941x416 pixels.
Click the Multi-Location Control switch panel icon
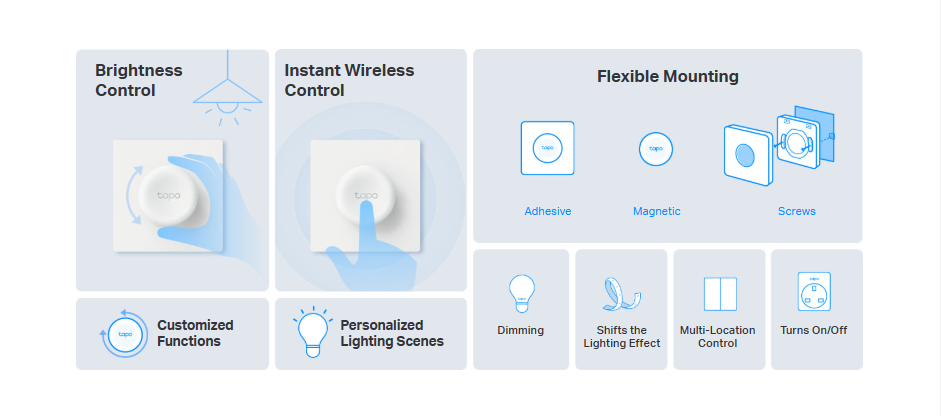720,294
